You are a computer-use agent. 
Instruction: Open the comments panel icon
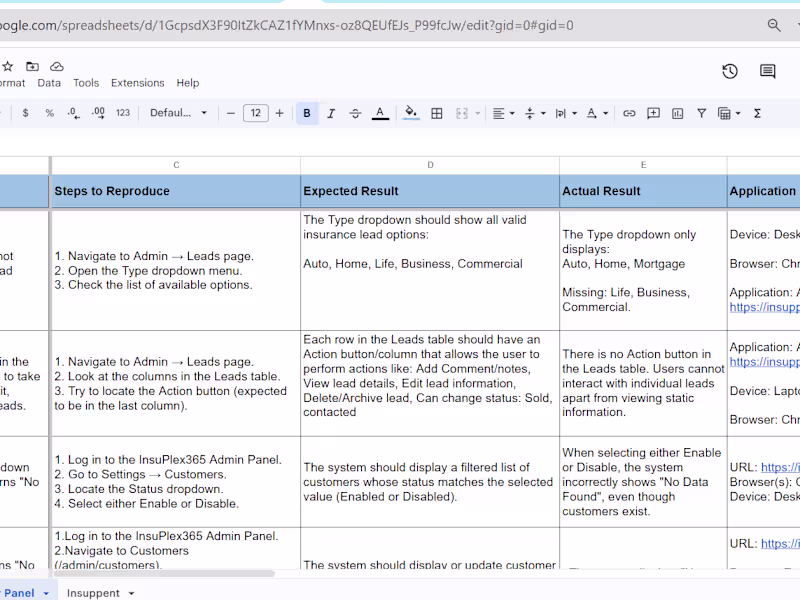click(767, 71)
